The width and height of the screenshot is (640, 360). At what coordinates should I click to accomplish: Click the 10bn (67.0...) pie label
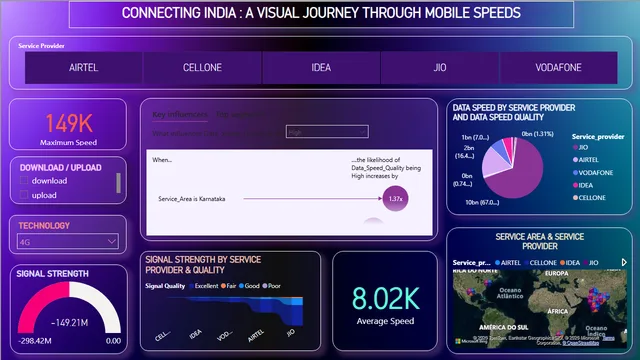[x=482, y=202]
